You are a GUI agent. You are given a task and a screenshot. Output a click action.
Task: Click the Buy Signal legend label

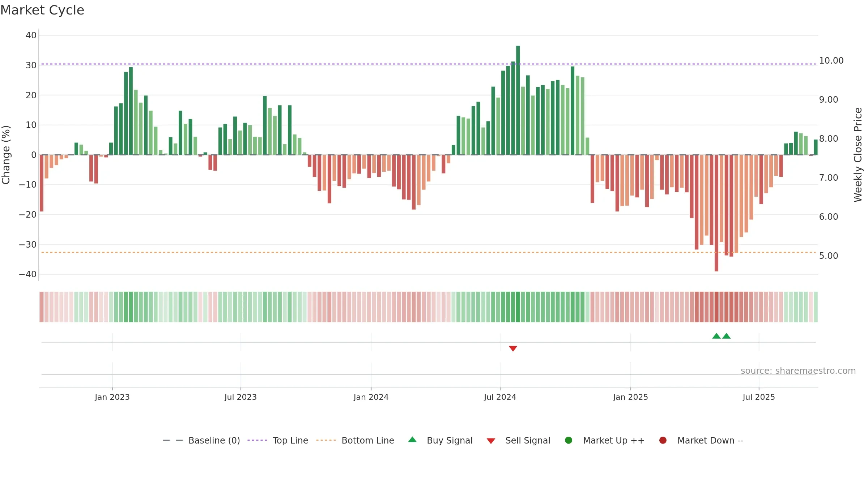(x=450, y=440)
